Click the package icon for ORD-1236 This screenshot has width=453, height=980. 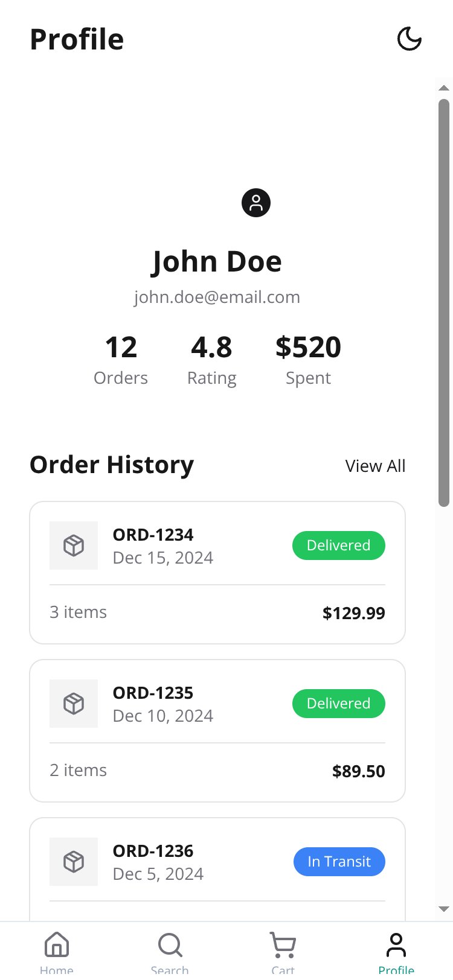74,862
